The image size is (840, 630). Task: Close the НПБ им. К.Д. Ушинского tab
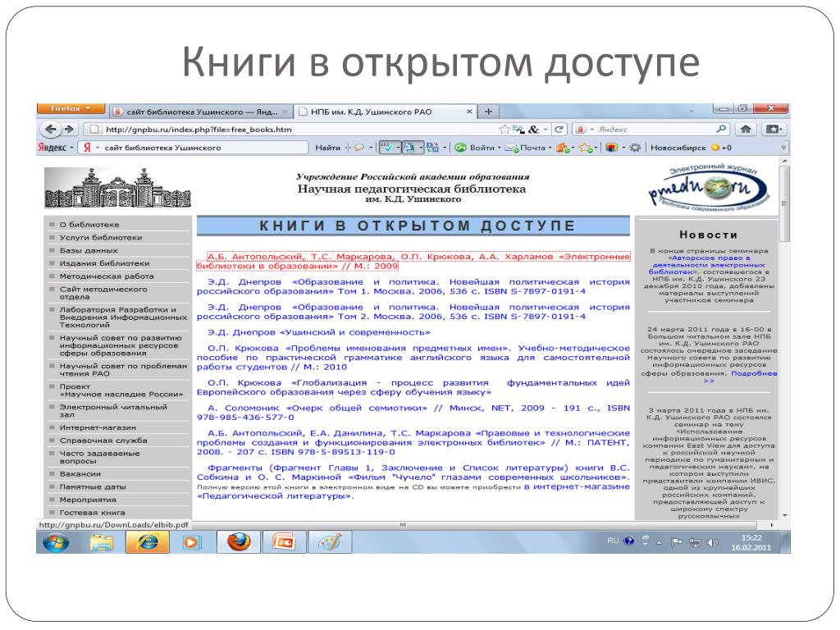[x=469, y=112]
